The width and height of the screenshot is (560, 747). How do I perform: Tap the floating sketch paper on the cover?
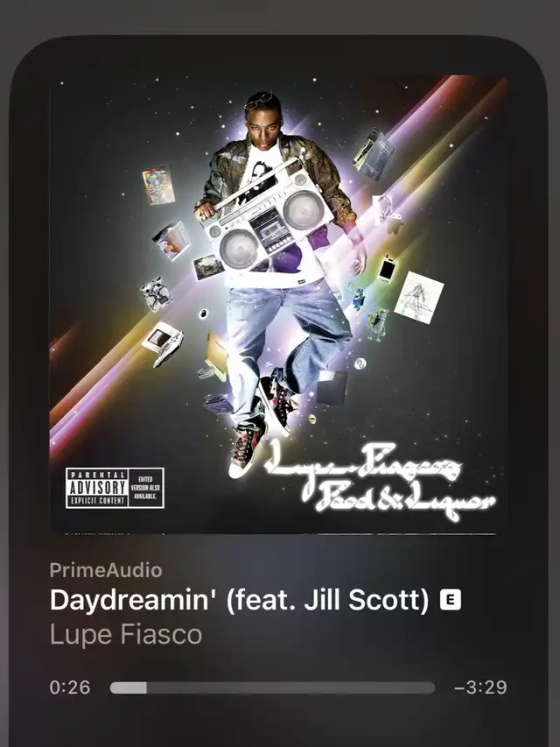(418, 298)
